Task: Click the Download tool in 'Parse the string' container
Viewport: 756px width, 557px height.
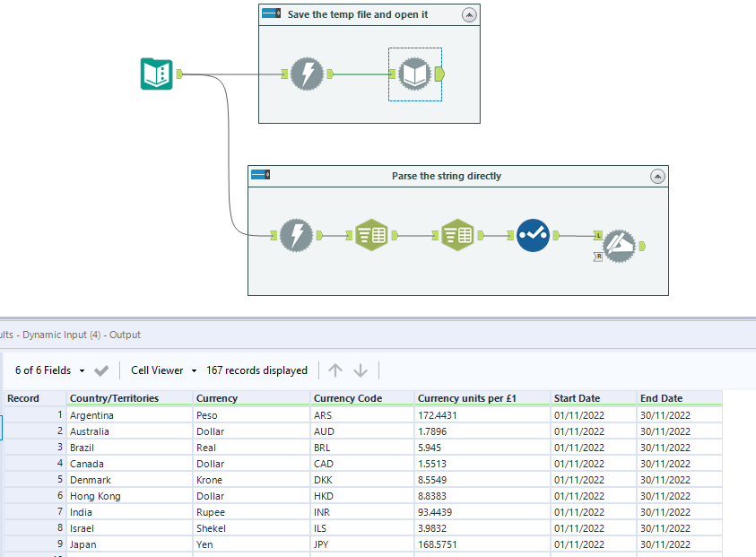Action: (296, 235)
